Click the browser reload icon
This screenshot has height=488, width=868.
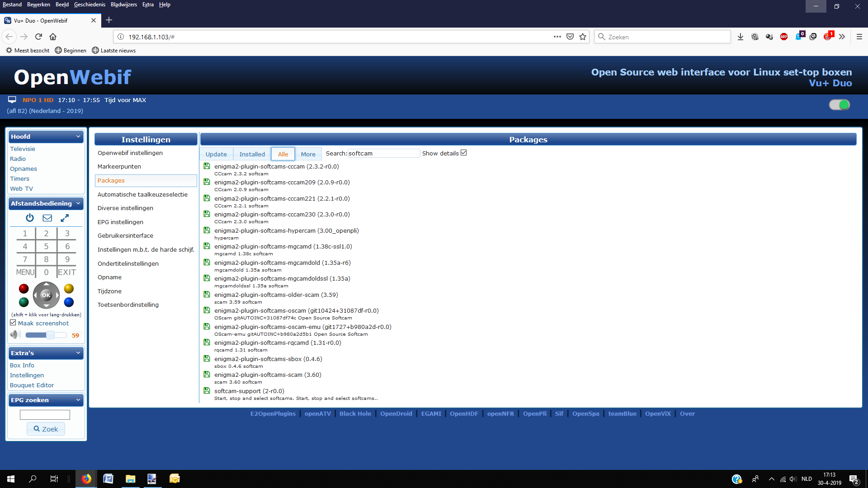[x=38, y=37]
